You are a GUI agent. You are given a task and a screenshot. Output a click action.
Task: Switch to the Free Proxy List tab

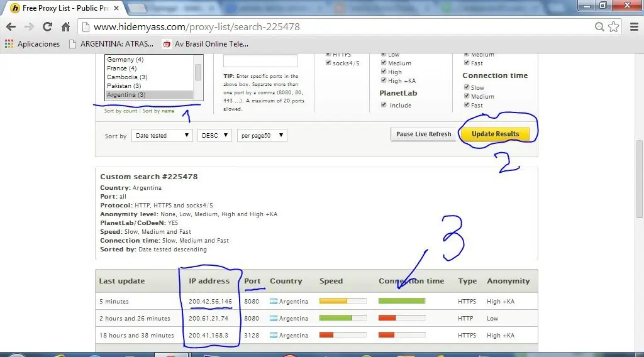[64, 8]
